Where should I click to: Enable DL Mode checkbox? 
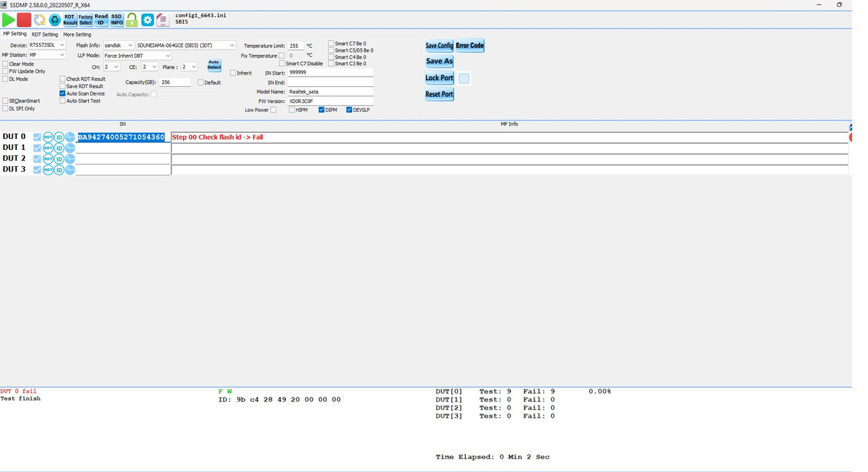click(5, 79)
